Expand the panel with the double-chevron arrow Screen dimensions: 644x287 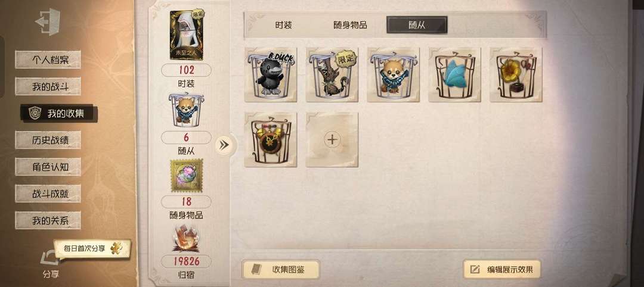(x=224, y=145)
